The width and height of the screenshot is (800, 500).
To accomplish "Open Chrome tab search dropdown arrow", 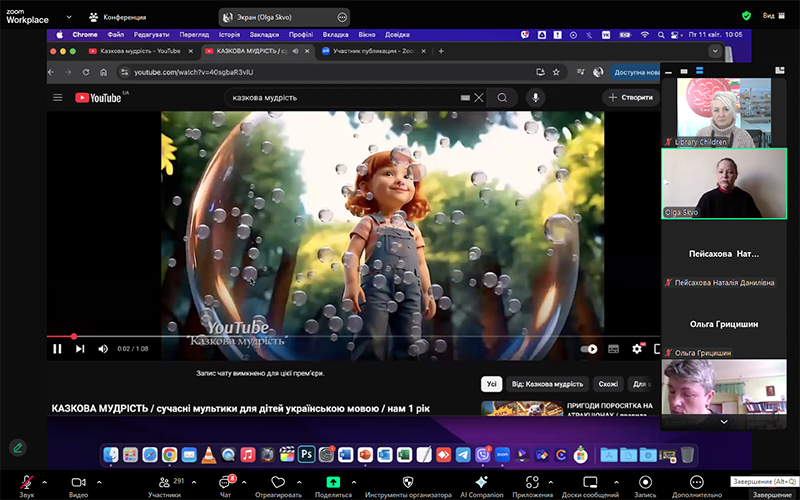I will [x=715, y=51].
